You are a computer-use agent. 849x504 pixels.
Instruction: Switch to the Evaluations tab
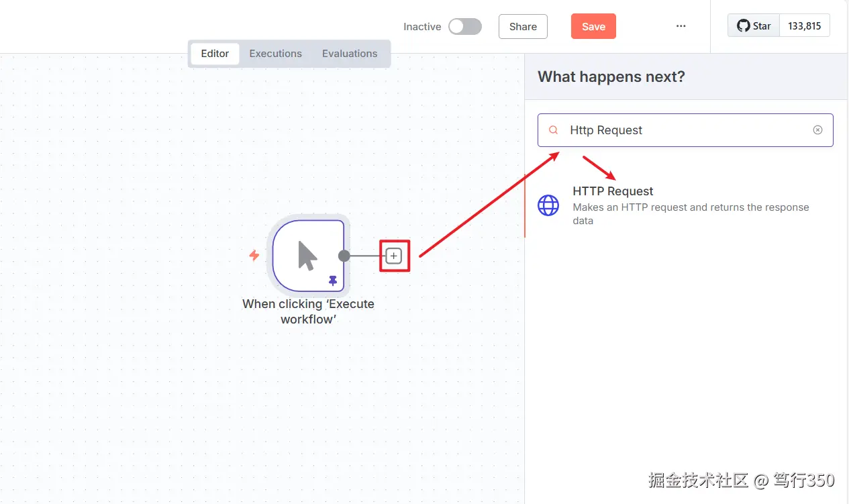pos(350,54)
